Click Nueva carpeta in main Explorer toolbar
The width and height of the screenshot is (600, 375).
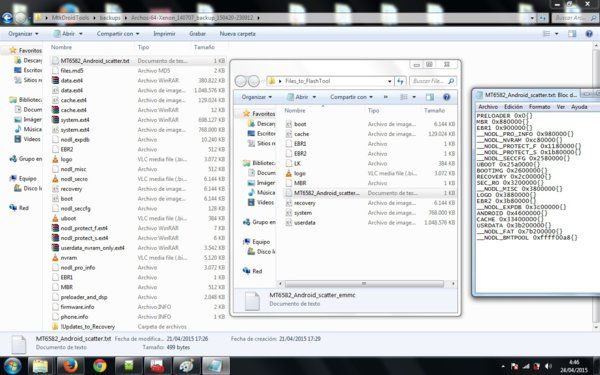(x=238, y=34)
